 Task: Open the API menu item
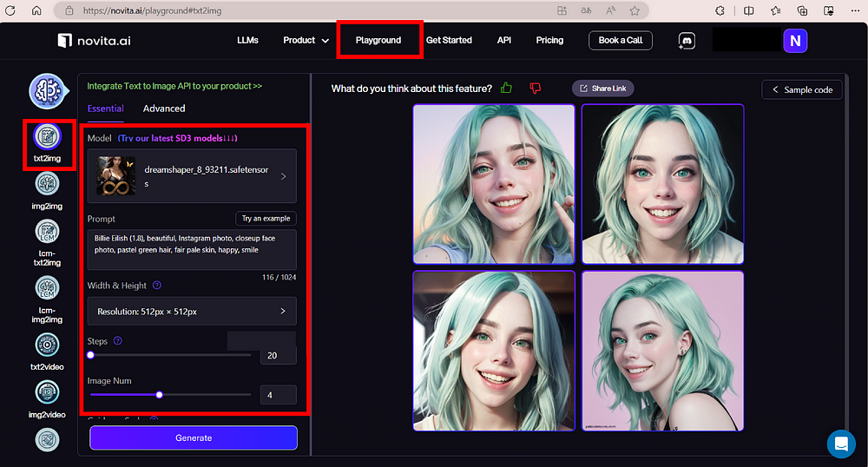(503, 41)
